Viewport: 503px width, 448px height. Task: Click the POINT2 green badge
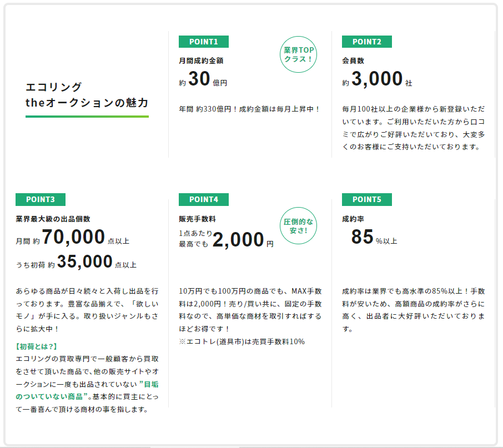366,42
